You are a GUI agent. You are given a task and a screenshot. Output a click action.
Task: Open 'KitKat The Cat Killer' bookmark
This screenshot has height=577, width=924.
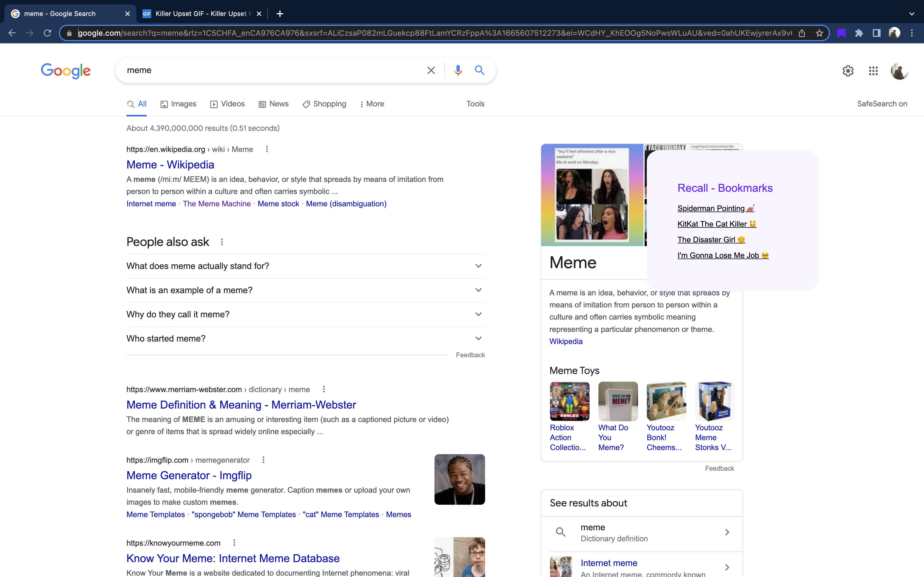tap(716, 224)
